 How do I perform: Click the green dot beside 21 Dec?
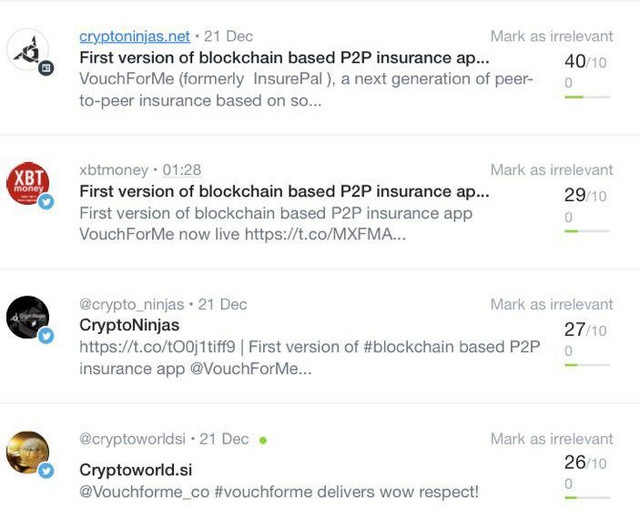click(263, 440)
